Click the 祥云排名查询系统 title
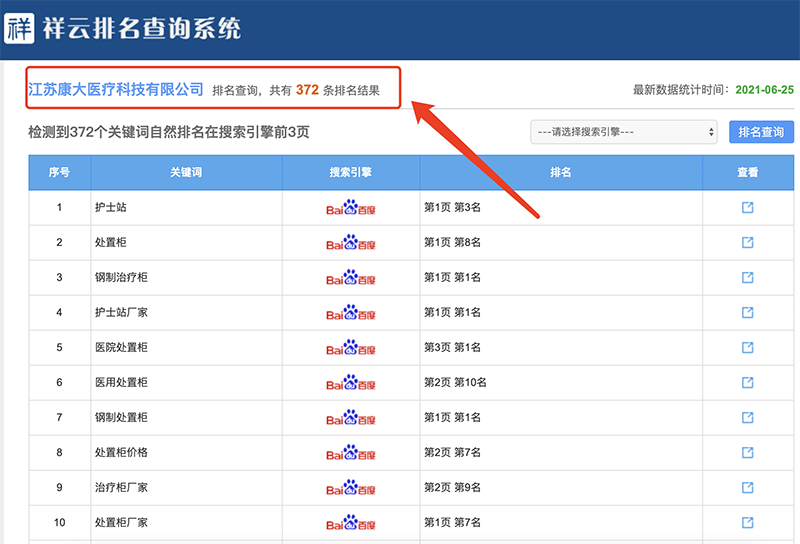 142,28
